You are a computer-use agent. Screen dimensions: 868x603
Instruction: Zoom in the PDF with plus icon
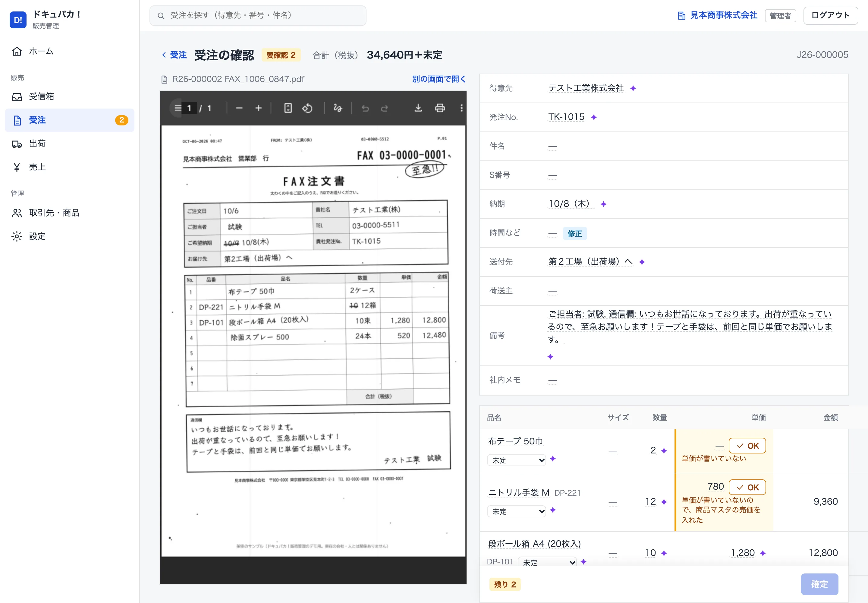point(258,108)
